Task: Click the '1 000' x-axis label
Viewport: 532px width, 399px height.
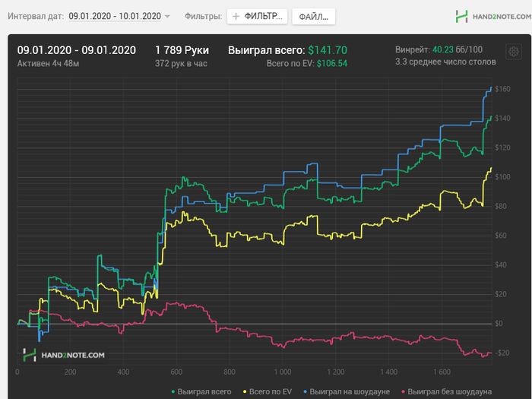Action: tap(283, 372)
